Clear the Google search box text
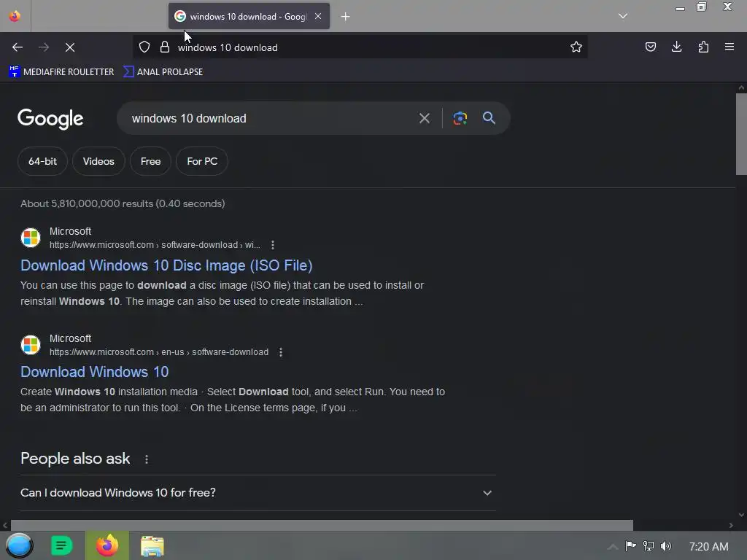This screenshot has height=560, width=747. (424, 118)
